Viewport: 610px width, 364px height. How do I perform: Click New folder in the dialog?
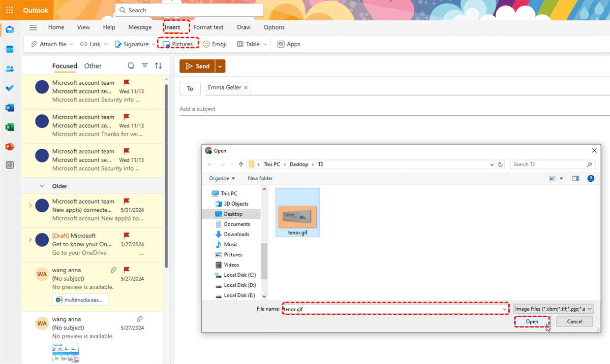[260, 178]
